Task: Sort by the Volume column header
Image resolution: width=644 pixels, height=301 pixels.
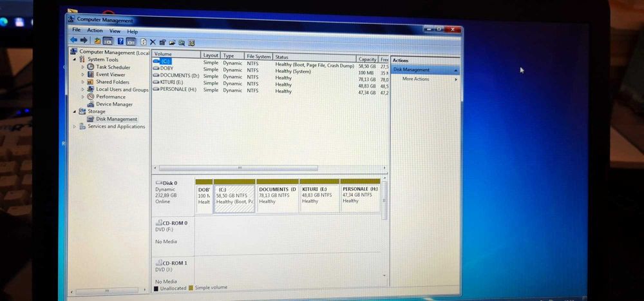Action: coord(176,54)
